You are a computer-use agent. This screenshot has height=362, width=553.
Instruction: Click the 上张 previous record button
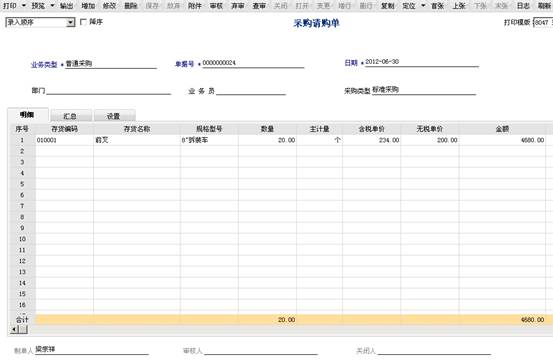[x=459, y=6]
